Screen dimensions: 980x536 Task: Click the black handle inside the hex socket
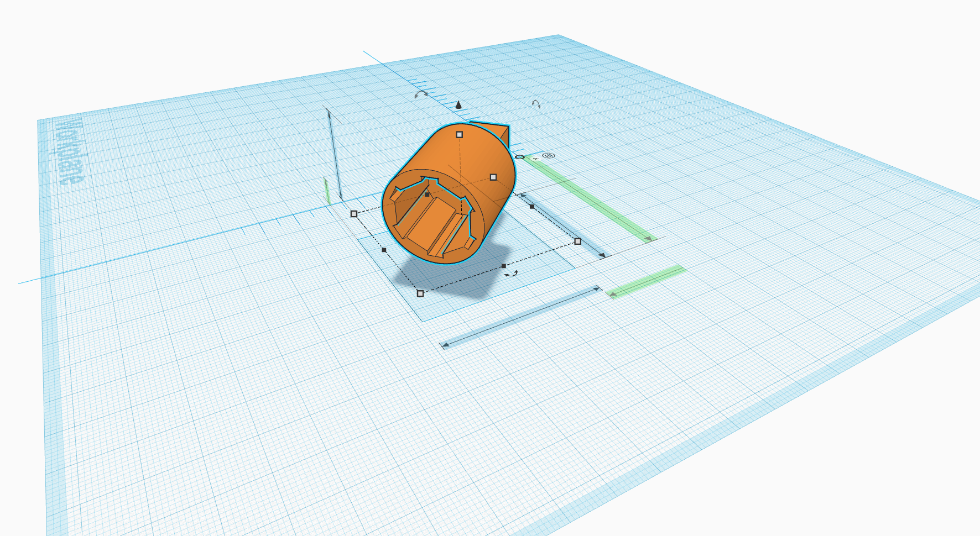[x=427, y=195]
